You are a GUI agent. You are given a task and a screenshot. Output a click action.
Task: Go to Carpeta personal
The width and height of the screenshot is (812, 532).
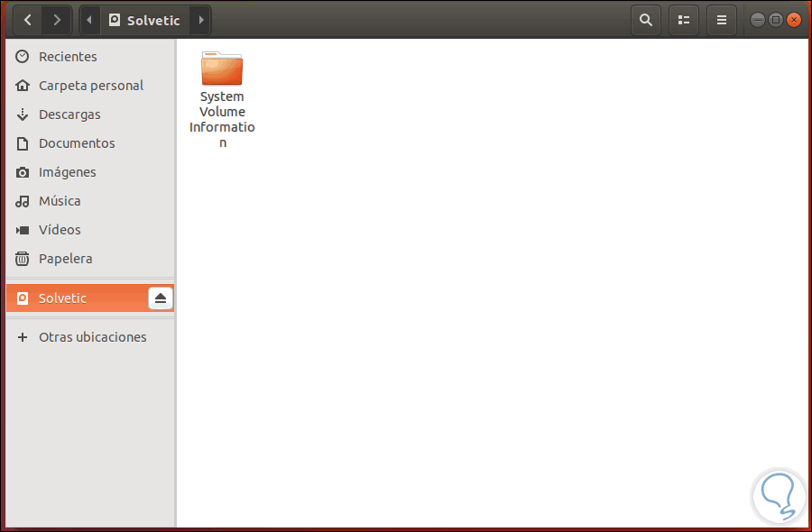click(x=90, y=85)
